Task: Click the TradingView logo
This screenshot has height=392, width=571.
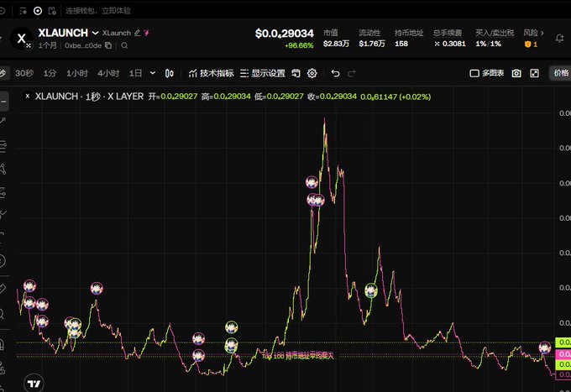Action: 34,384
